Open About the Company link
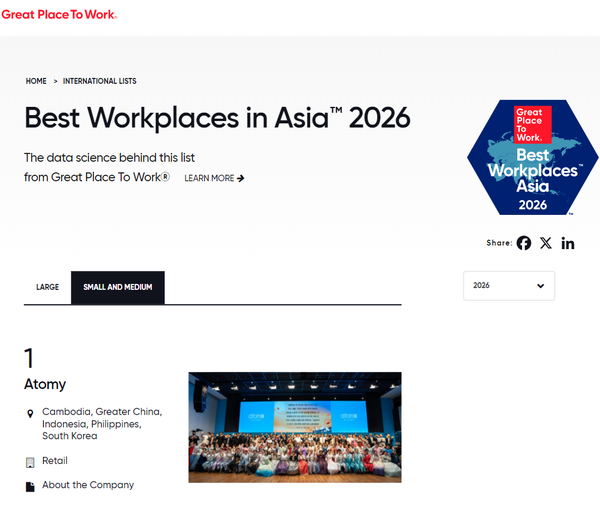The height and width of the screenshot is (513, 600). point(88,485)
